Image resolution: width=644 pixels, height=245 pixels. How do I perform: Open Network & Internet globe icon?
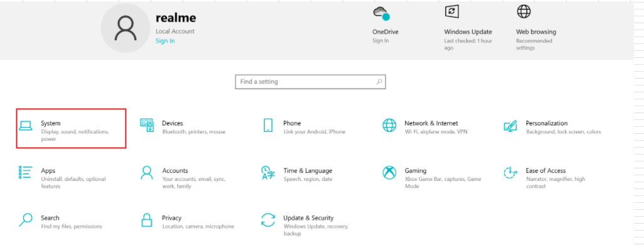tap(389, 125)
